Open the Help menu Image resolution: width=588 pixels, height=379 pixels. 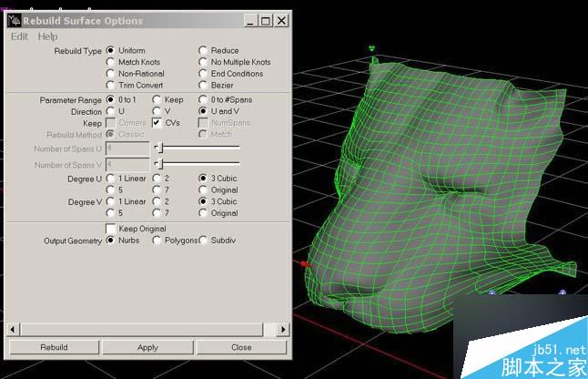pyautogui.click(x=47, y=36)
